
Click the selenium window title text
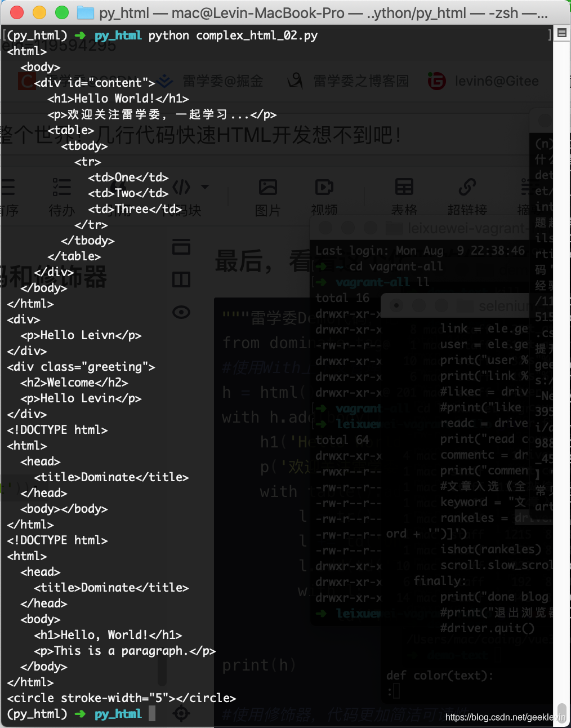[x=503, y=306]
